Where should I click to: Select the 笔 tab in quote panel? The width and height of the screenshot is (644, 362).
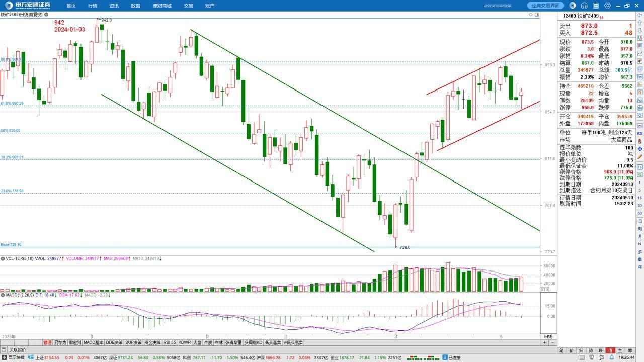pyautogui.click(x=562, y=350)
